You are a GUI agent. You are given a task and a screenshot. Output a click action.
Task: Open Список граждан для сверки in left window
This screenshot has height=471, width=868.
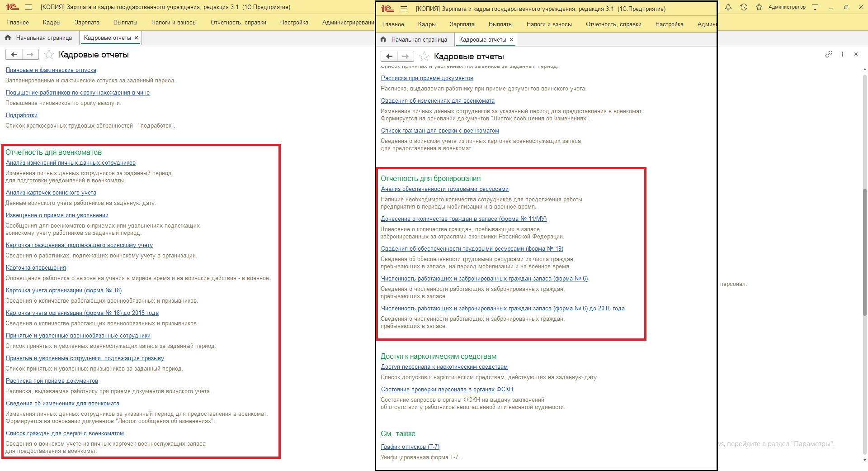coord(65,433)
